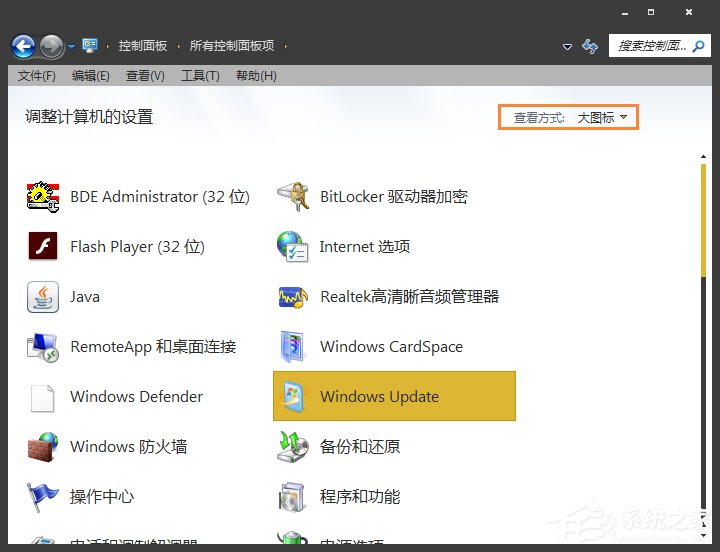Viewport: 720px width, 552px height.
Task: Open the Windows CardSpace icon
Action: 292,347
